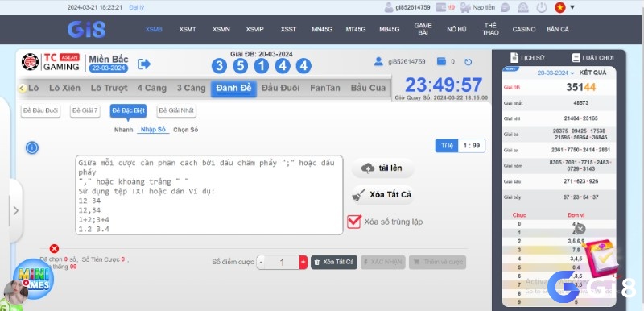644x311 pixels.
Task: Click the Số điểm cược value field
Action: coord(282,262)
